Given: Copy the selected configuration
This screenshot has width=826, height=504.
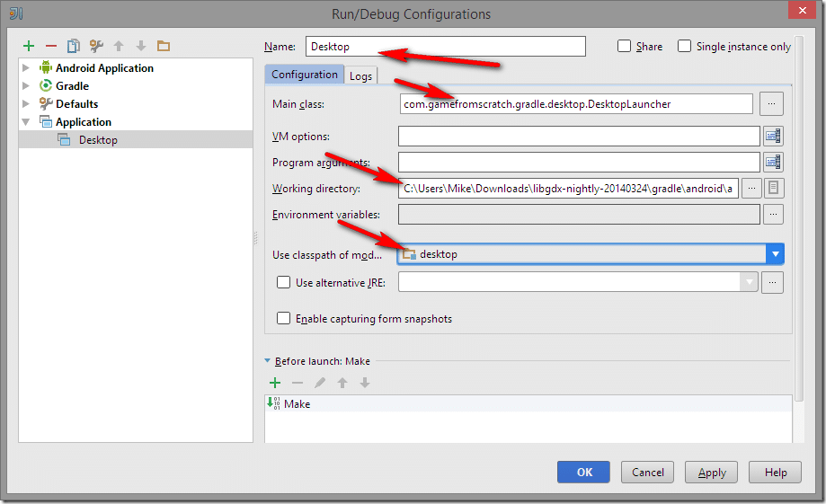Looking at the screenshot, I should (x=73, y=47).
